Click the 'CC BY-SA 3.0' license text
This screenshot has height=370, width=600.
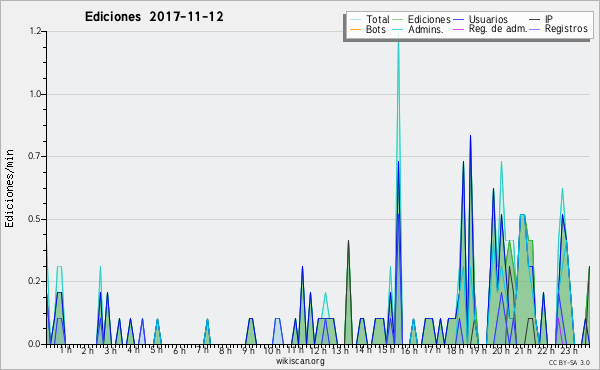tap(569, 362)
